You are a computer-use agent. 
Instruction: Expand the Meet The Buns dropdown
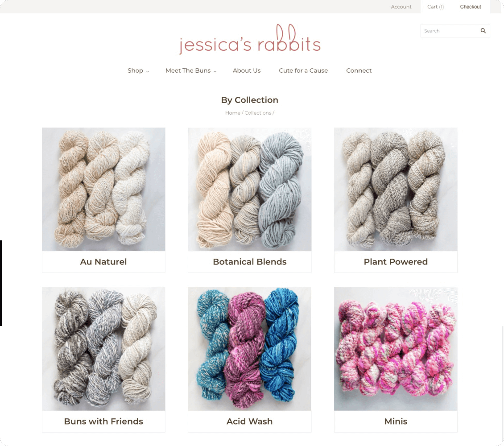pyautogui.click(x=191, y=70)
